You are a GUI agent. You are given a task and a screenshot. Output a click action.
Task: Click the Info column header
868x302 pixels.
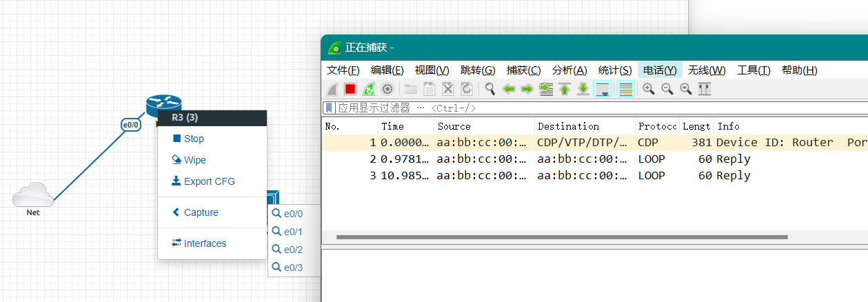[791, 126]
